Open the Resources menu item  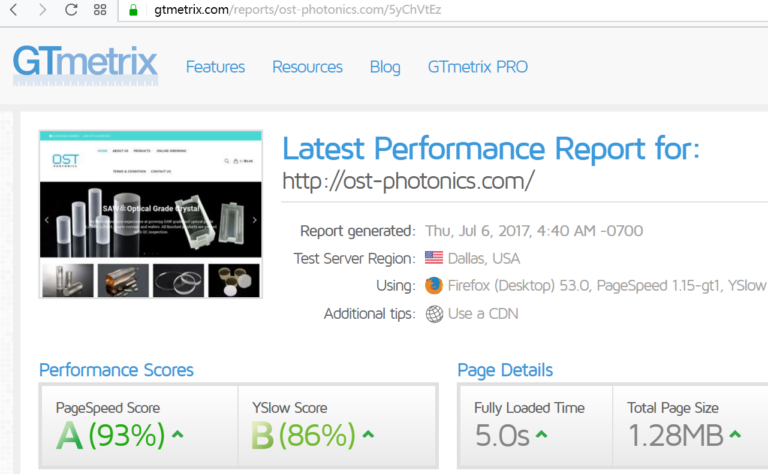tap(307, 67)
